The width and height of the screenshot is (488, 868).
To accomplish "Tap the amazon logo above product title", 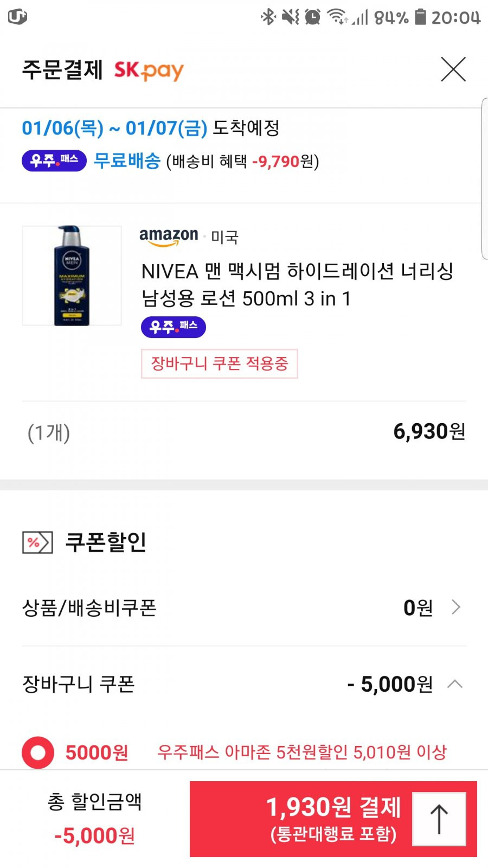I will click(169, 237).
